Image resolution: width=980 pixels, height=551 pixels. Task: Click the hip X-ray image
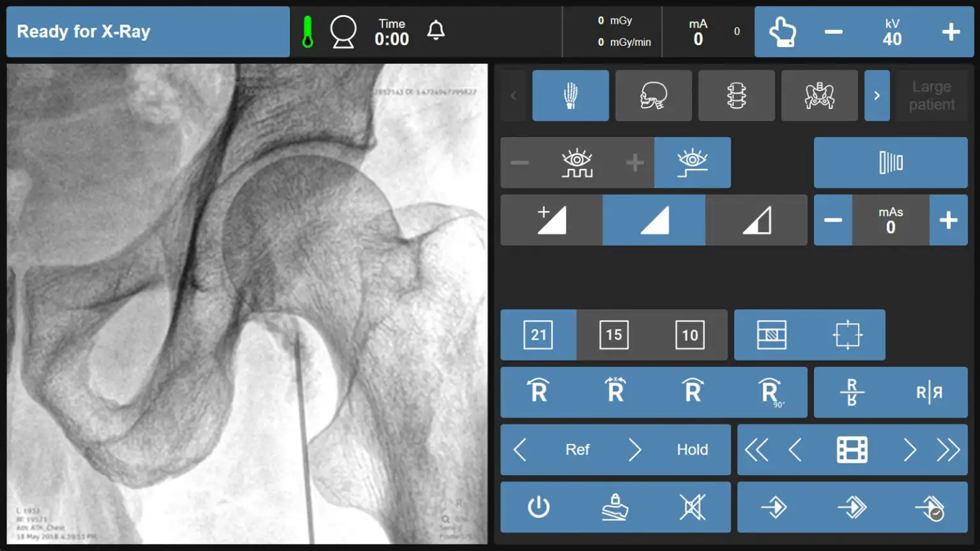[x=247, y=304]
